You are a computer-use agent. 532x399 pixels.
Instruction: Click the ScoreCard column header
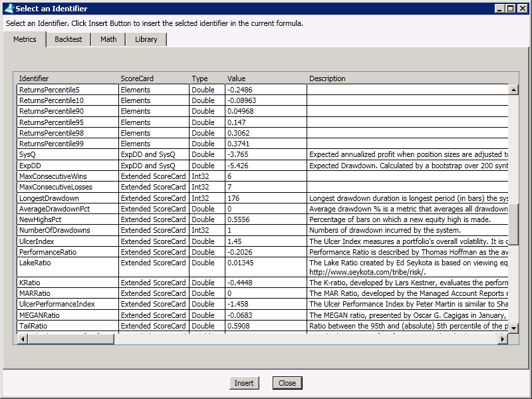point(137,78)
